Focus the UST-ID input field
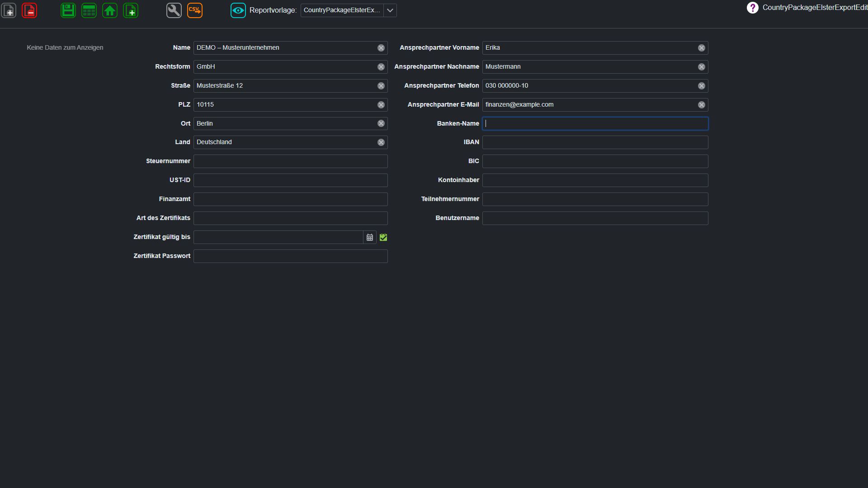Screen dimensions: 868x488 point(291,180)
